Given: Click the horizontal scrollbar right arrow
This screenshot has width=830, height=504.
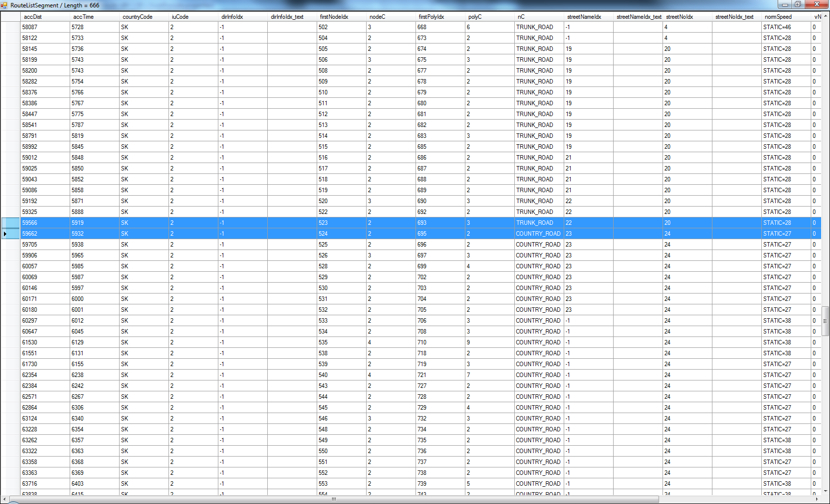Looking at the screenshot, I should [x=817, y=499].
